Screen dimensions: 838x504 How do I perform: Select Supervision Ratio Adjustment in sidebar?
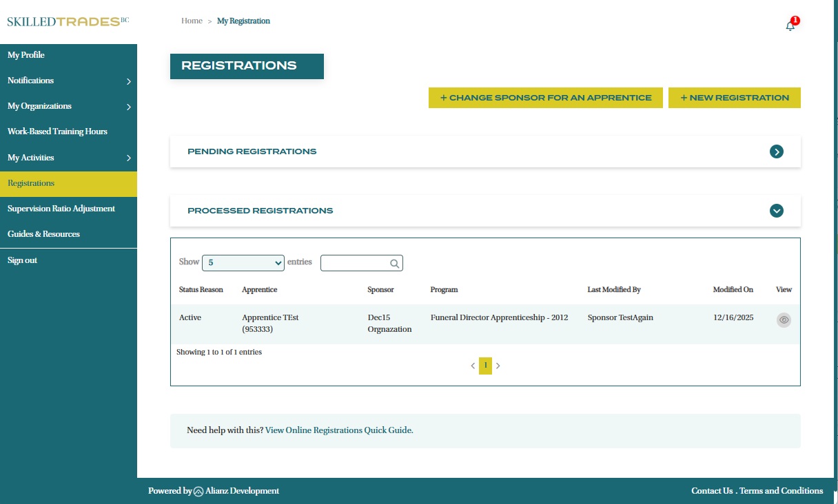point(61,209)
